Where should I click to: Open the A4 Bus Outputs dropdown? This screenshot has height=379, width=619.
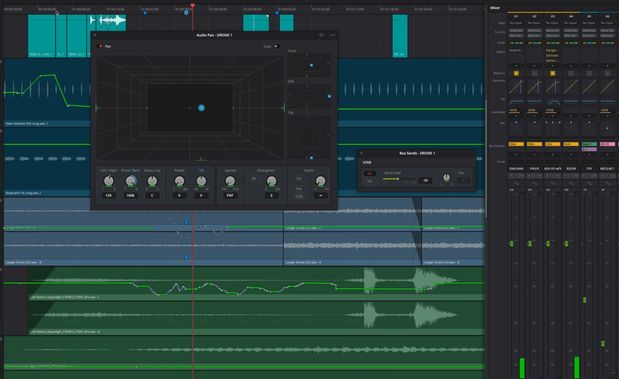click(571, 144)
